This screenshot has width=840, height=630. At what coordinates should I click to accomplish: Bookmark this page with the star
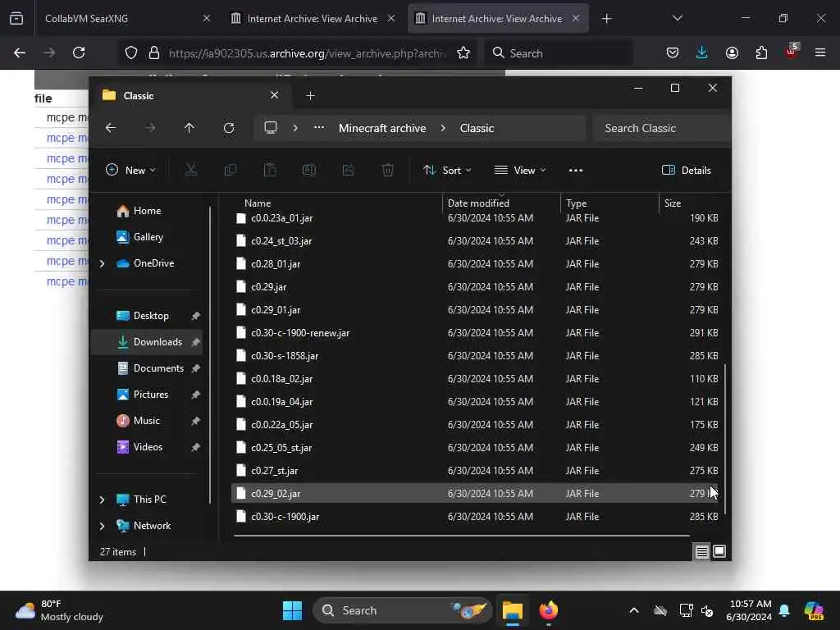click(x=463, y=53)
